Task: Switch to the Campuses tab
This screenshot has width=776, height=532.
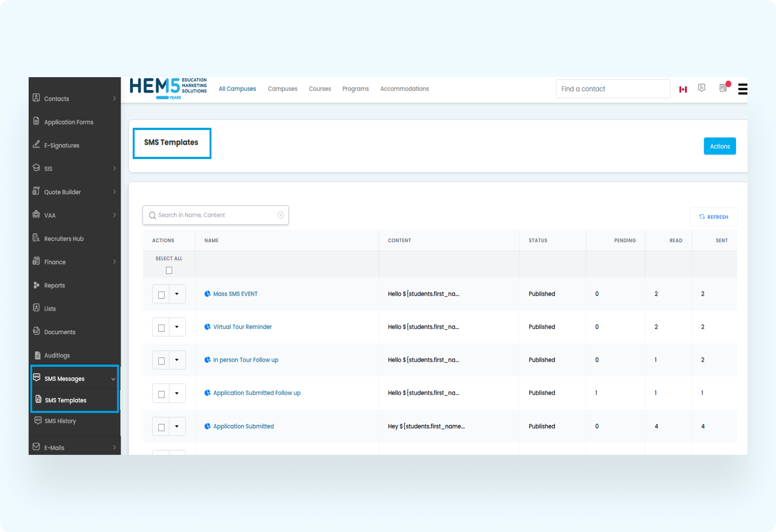Action: pyautogui.click(x=282, y=89)
